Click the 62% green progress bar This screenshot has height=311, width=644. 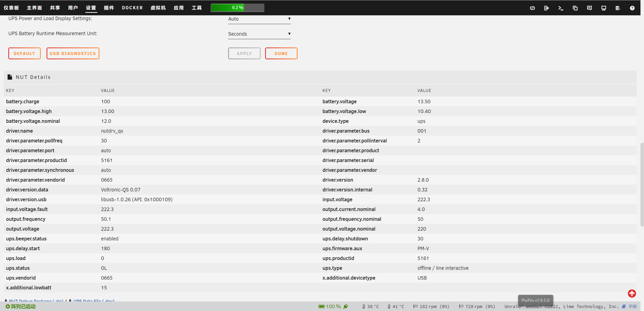[237, 8]
